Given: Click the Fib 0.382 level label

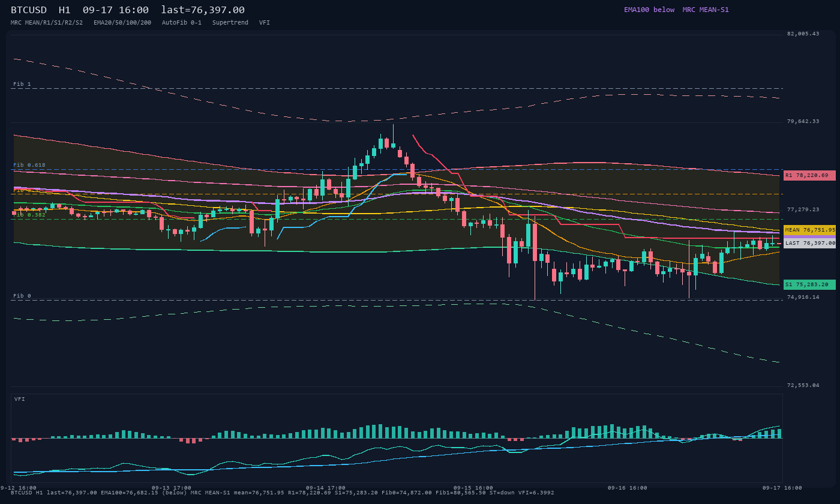Looking at the screenshot, I should (x=29, y=215).
